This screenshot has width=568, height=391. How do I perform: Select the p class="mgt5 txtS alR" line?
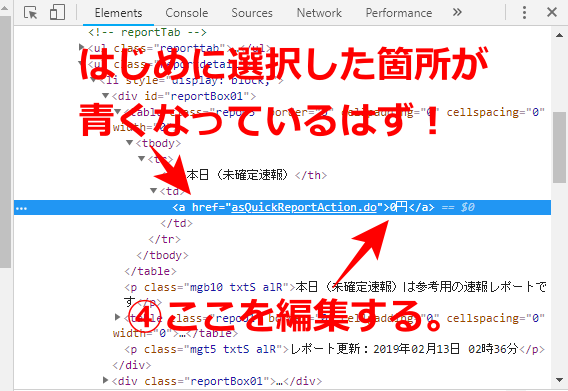334,349
